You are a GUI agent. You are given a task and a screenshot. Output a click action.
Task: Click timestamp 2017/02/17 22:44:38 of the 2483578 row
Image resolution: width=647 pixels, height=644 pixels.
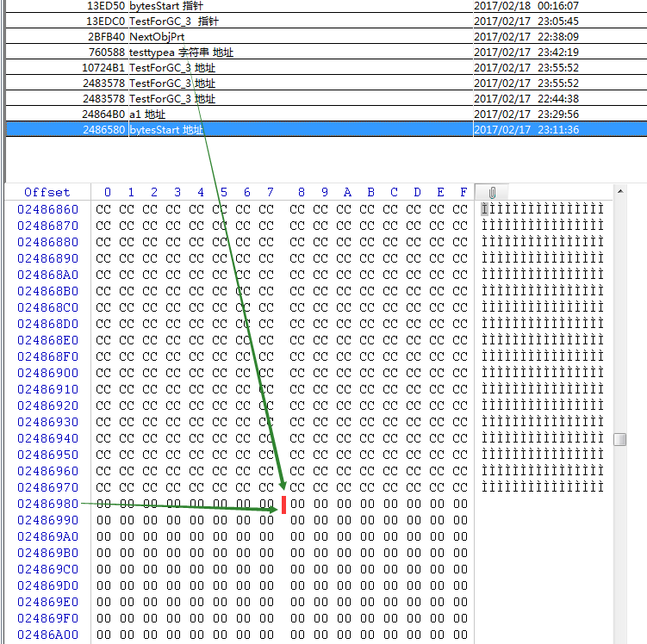pos(526,99)
